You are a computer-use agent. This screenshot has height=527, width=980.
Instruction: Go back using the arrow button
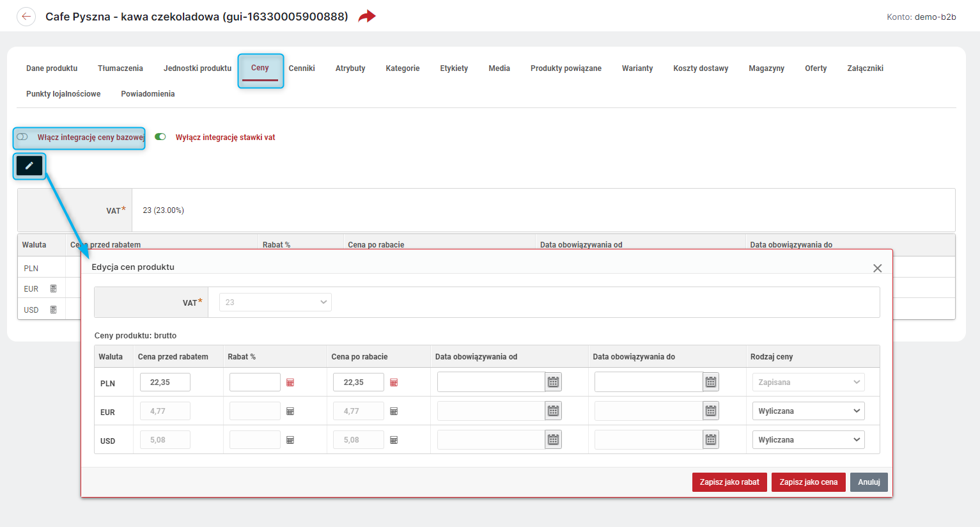coord(26,17)
